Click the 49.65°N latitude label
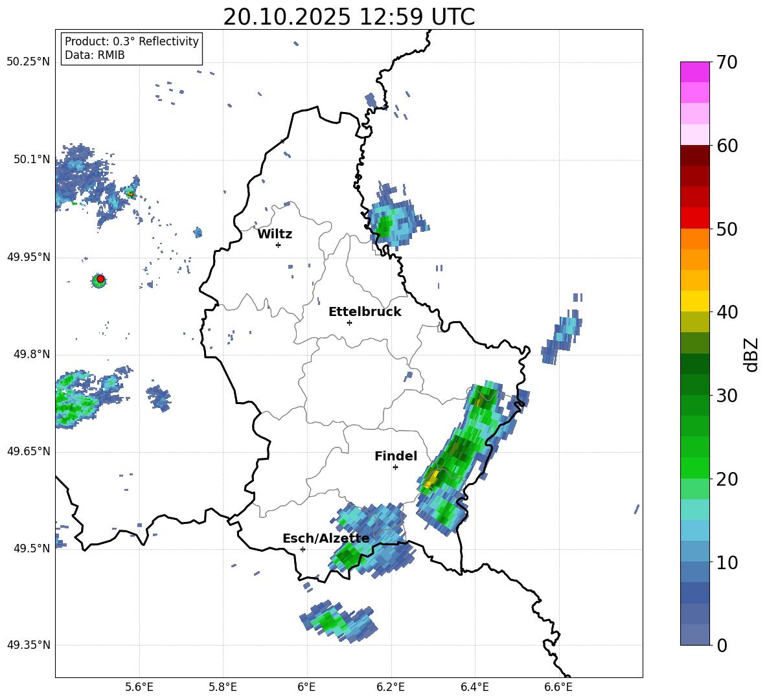Viewport: 767px width, 700px height. (29, 451)
